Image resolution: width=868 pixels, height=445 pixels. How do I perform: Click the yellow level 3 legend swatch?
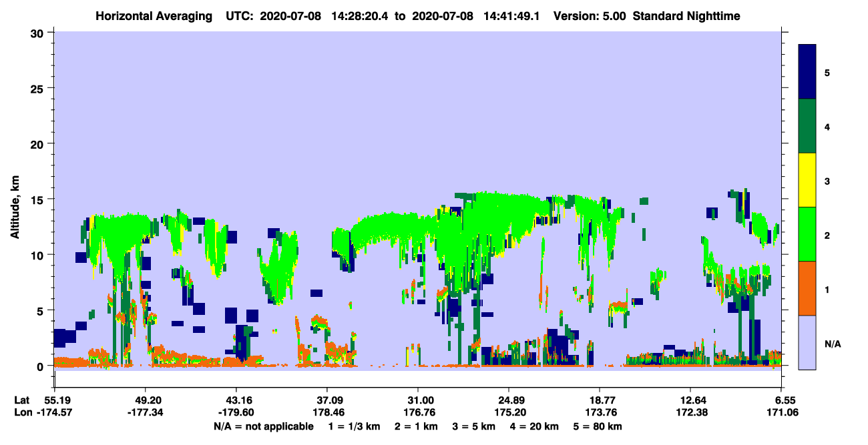tap(807, 180)
